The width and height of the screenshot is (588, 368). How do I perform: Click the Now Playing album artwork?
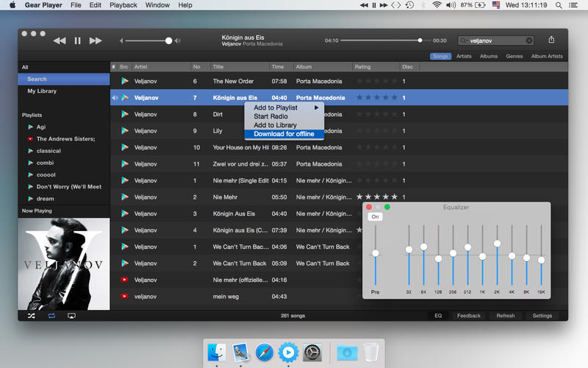tap(64, 264)
